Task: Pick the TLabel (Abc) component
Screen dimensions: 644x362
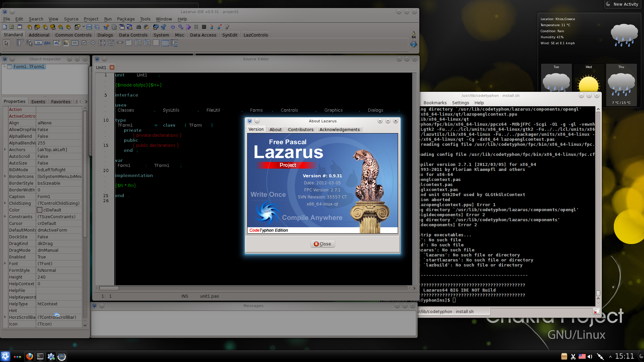Action: tap(48, 43)
